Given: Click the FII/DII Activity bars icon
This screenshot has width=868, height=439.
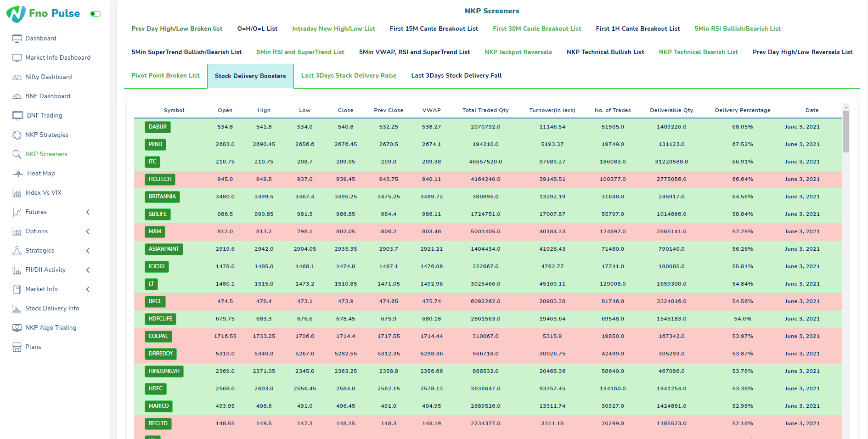Looking at the screenshot, I should tap(17, 270).
